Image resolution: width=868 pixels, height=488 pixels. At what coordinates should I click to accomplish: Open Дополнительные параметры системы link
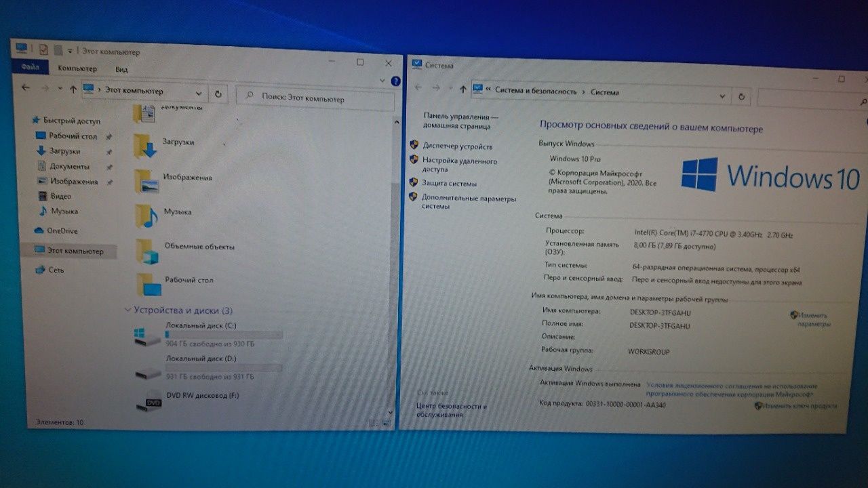click(469, 202)
